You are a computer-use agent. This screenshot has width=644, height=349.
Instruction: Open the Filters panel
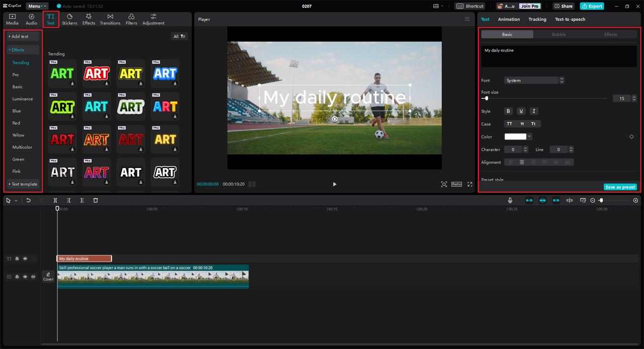131,19
